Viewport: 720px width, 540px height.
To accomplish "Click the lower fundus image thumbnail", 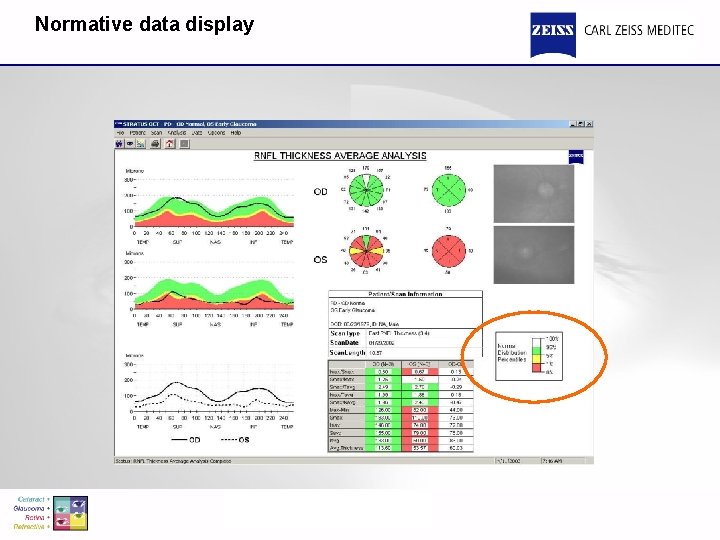I will click(x=534, y=254).
